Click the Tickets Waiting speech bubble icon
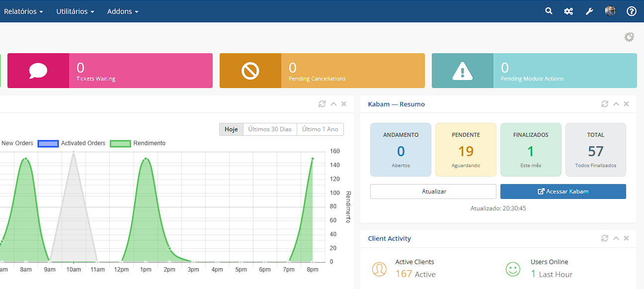Screen dimensions: 644x289 38,71
